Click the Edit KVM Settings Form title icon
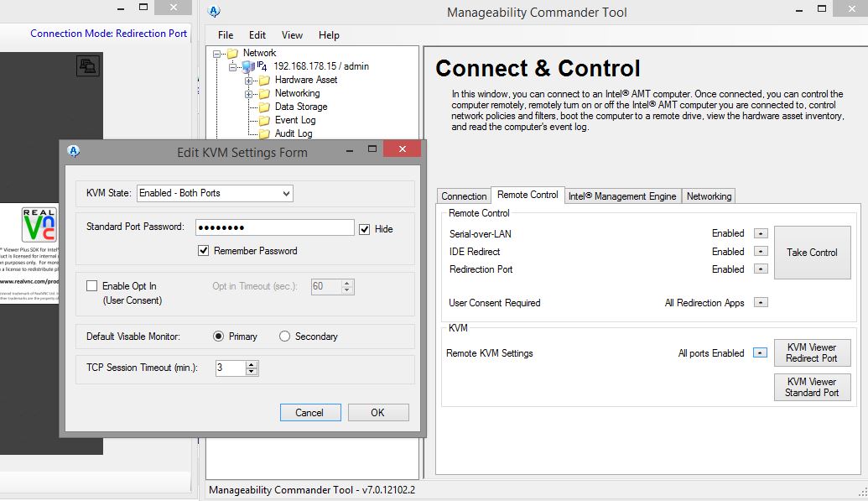Viewport: 868px width, 501px height. tap(73, 151)
